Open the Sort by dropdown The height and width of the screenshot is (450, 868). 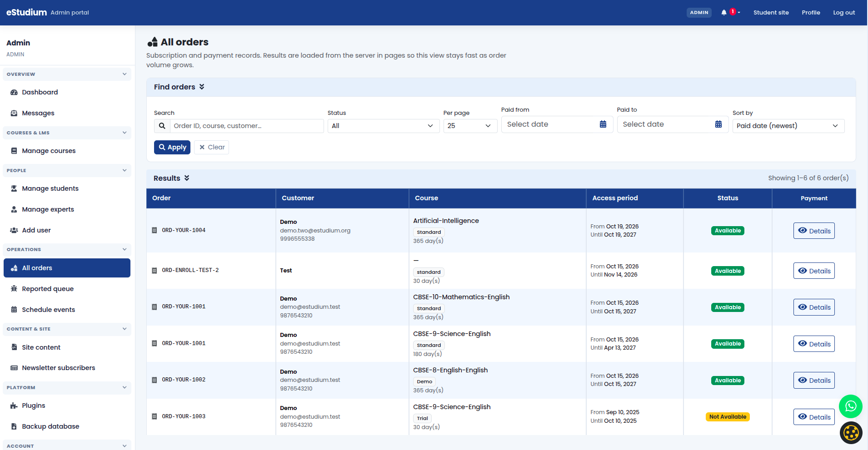pos(788,126)
